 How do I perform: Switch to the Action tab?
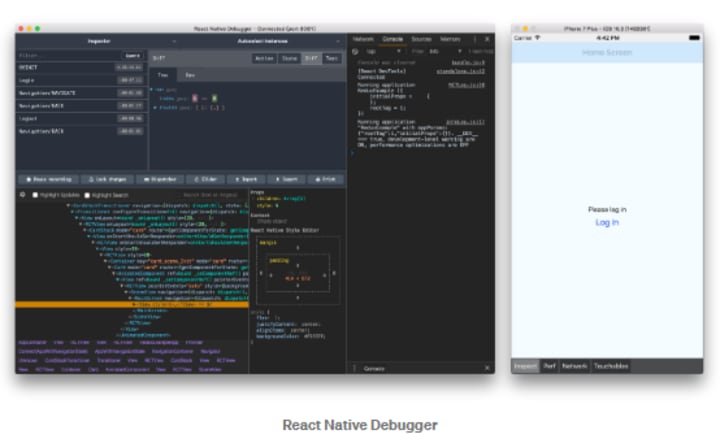(x=264, y=58)
